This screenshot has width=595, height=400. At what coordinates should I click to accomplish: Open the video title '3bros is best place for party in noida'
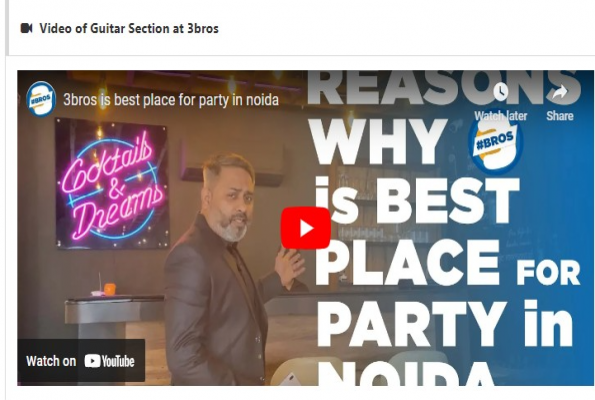[x=171, y=100]
